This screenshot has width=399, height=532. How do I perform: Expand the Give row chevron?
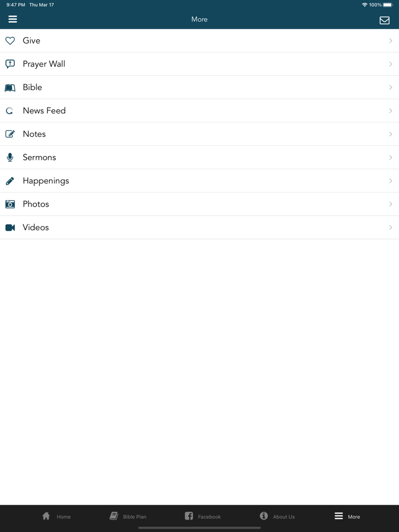click(390, 41)
